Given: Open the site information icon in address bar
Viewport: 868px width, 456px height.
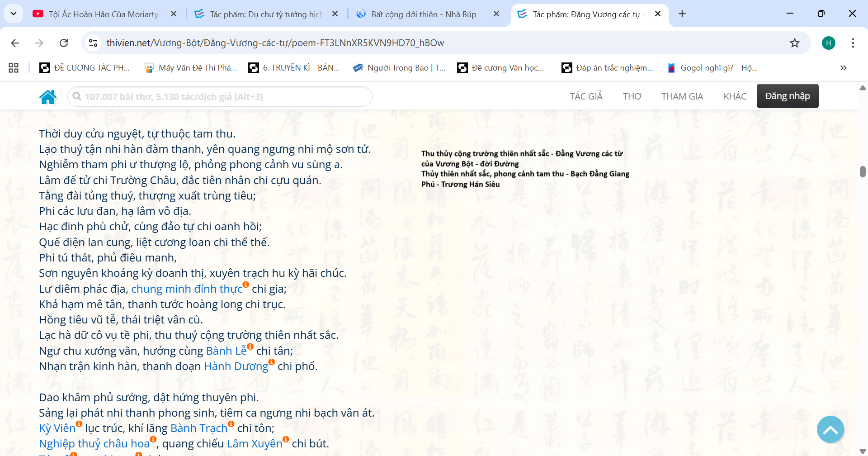Looking at the screenshot, I should coord(93,43).
